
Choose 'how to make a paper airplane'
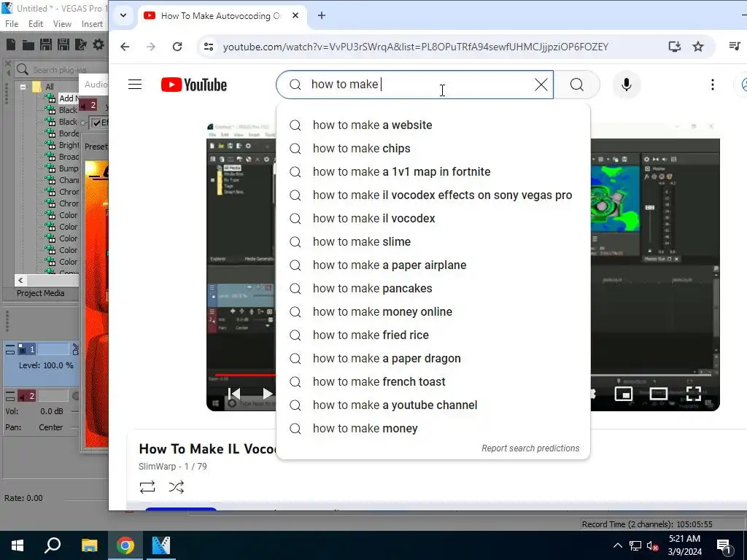433,265
